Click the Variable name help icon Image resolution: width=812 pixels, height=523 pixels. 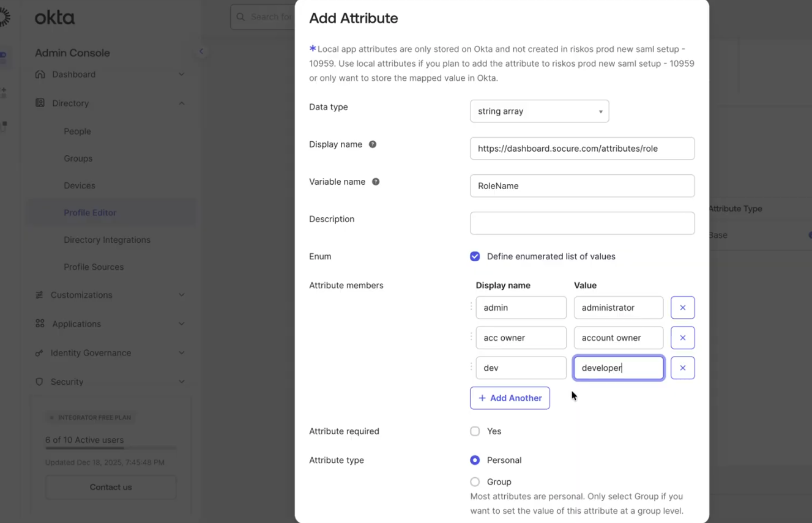point(376,182)
